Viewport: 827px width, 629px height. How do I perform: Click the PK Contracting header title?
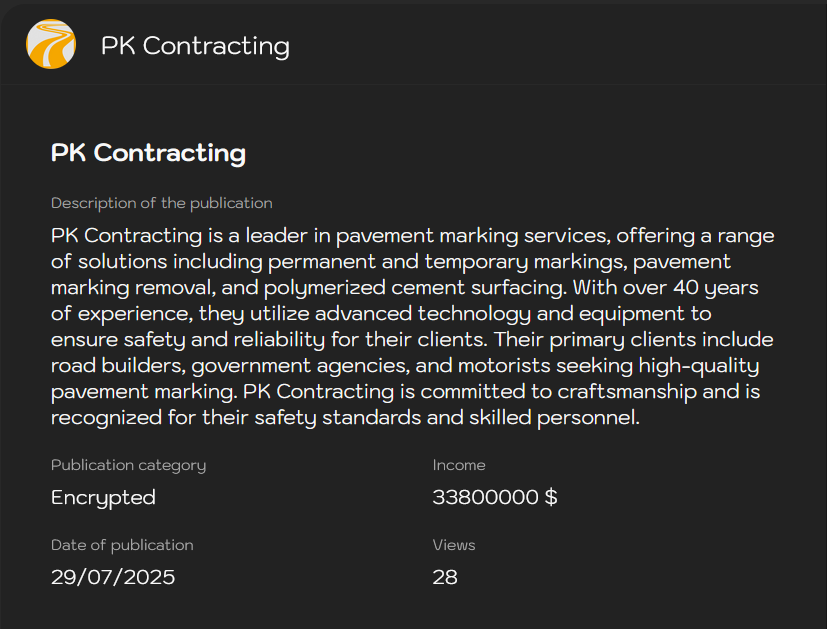point(195,46)
